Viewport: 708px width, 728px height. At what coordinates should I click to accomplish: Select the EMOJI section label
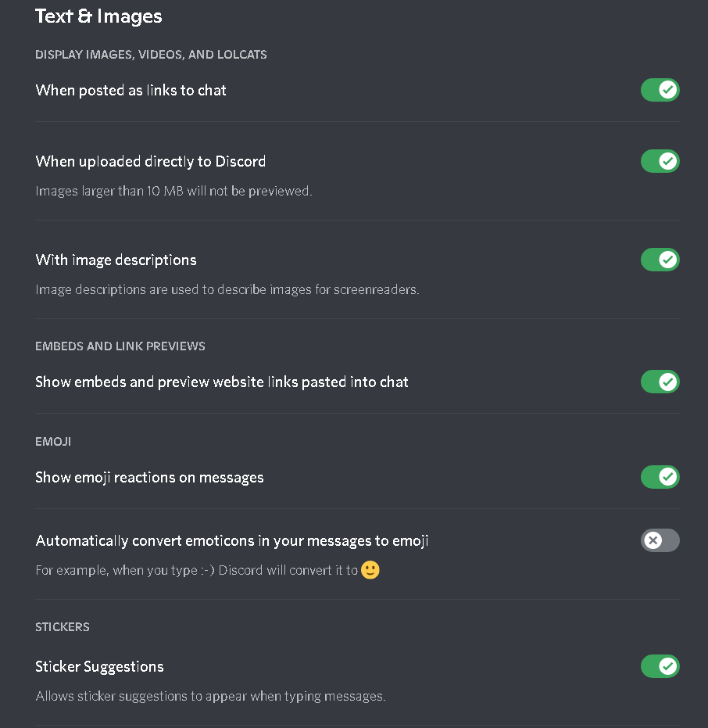(53, 441)
